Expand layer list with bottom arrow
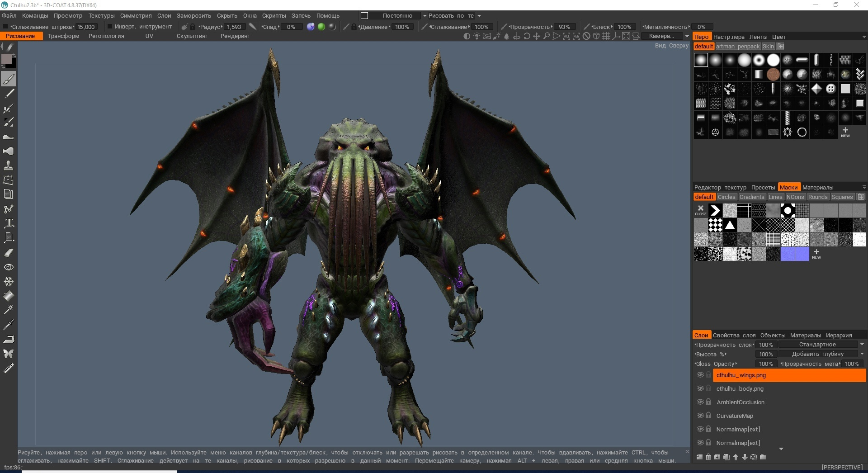868x473 pixels. tap(781, 449)
